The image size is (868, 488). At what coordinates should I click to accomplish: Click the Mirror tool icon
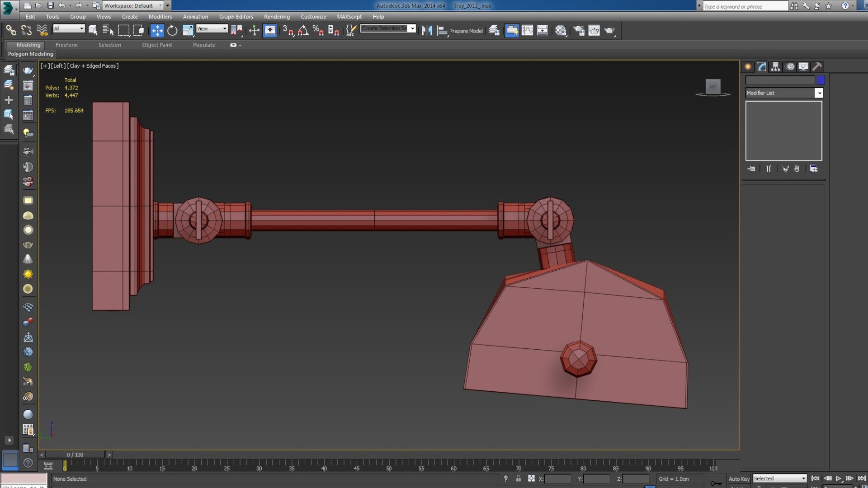[x=427, y=30]
